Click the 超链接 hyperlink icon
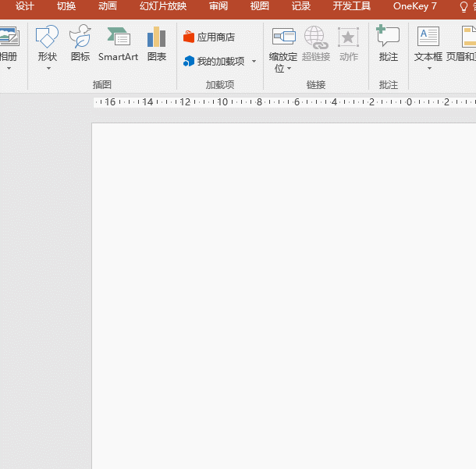Viewport: 476px width, 469px height. pos(315,37)
